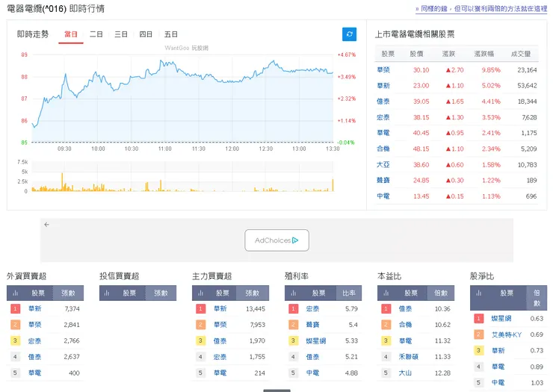Open 燦星網 ranked third in 殖利率
Screen dimensions: 553x392
pos(316,341)
